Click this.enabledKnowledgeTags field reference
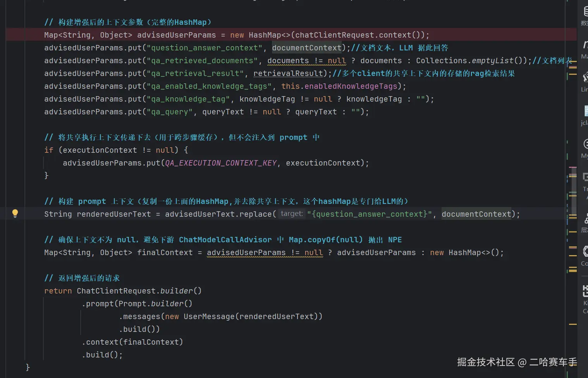This screenshot has width=588, height=378. 339,86
